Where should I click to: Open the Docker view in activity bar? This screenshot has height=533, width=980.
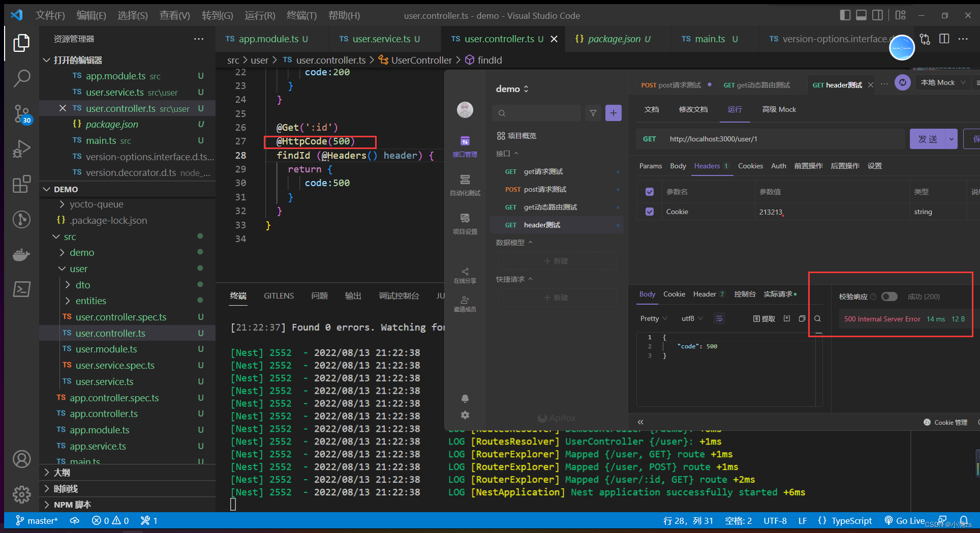21,254
